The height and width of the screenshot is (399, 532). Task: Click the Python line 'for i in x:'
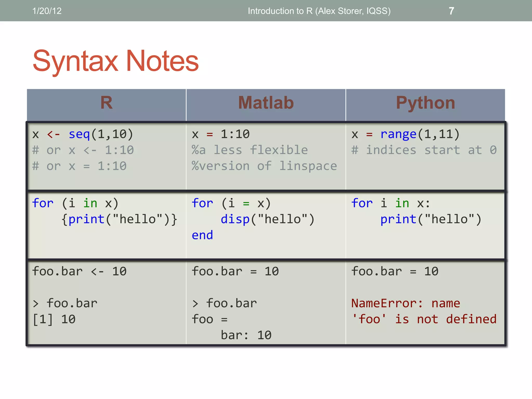tap(391, 203)
